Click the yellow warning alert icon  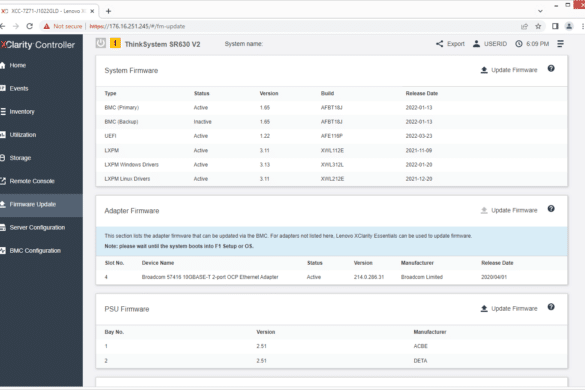(115, 43)
